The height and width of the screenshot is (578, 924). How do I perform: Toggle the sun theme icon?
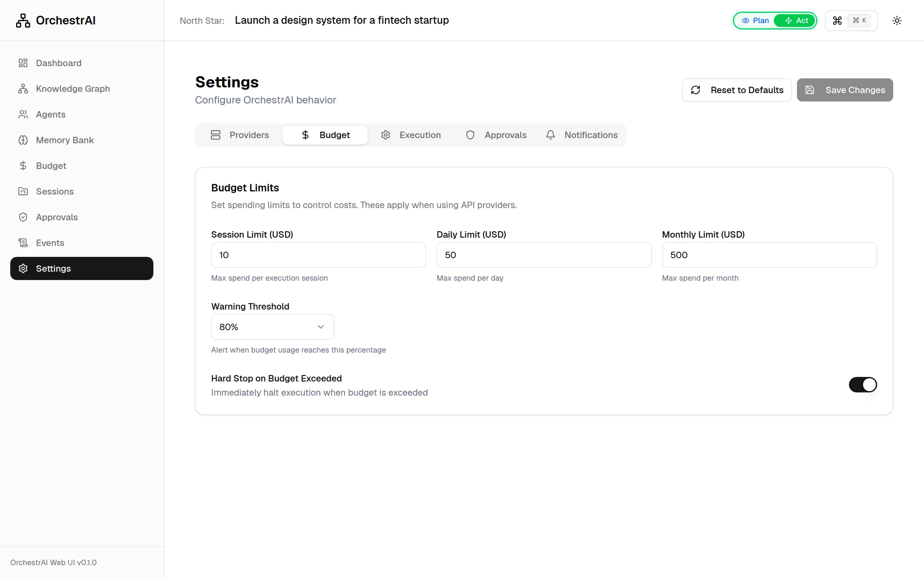point(897,20)
